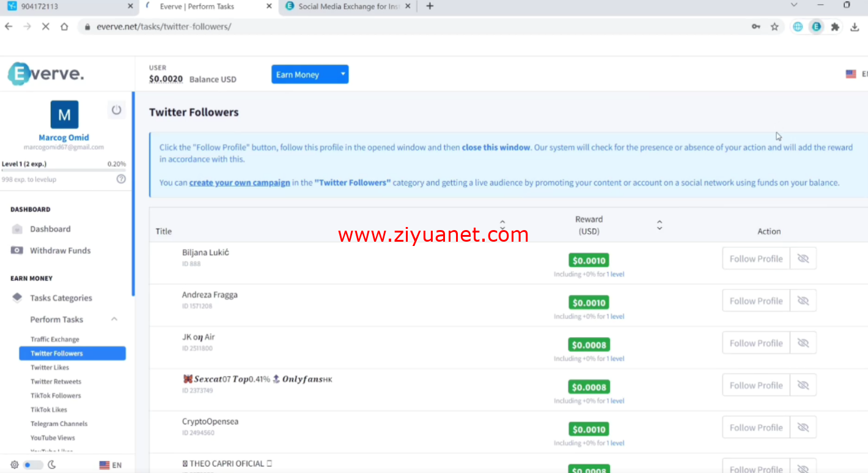Open a new browser tab
This screenshot has height=473, width=868.
pyautogui.click(x=430, y=6)
